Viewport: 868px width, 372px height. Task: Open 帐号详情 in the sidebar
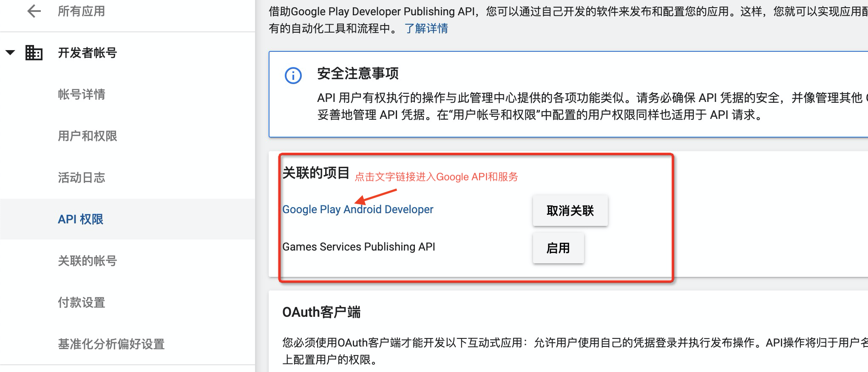[x=81, y=94]
